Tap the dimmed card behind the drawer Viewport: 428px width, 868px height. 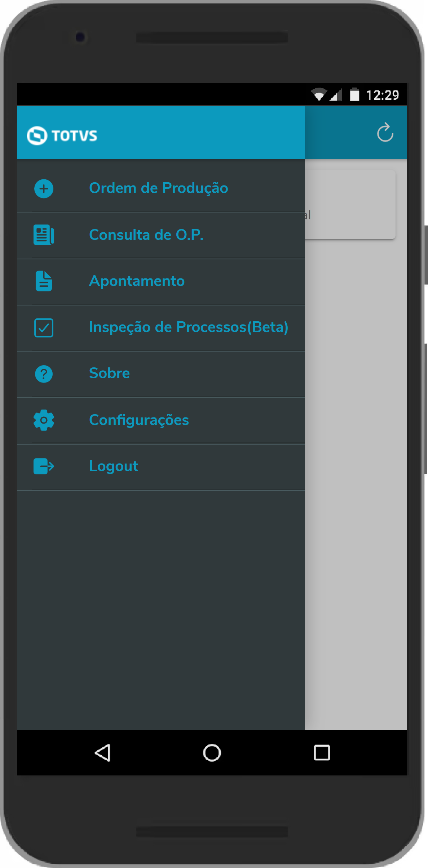350,205
